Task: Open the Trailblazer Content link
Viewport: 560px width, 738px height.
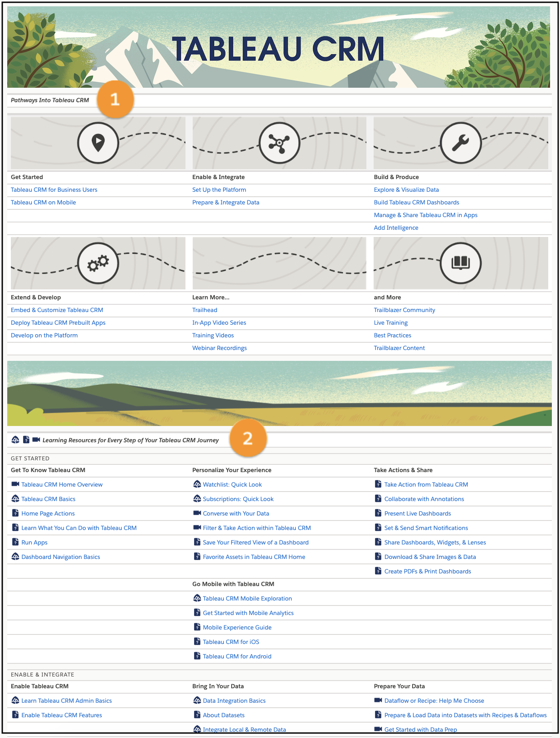Action: [x=399, y=348]
